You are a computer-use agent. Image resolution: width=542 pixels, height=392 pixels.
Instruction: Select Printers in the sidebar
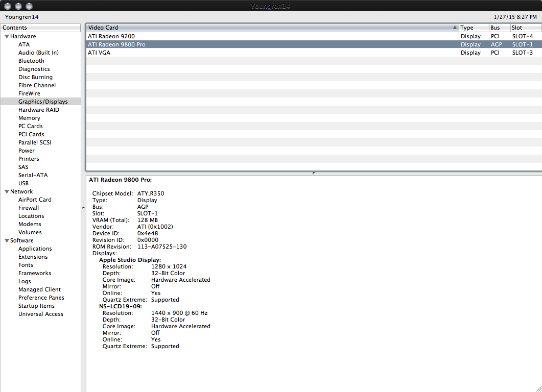(x=28, y=159)
